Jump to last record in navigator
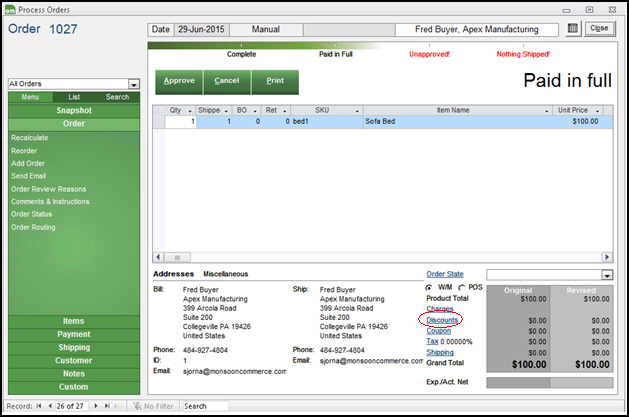 tap(109, 406)
